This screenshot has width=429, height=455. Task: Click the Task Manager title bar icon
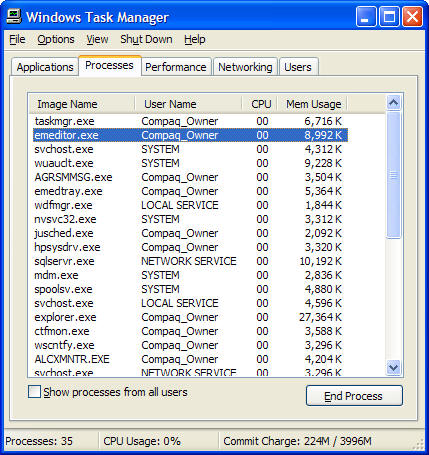click(x=14, y=16)
